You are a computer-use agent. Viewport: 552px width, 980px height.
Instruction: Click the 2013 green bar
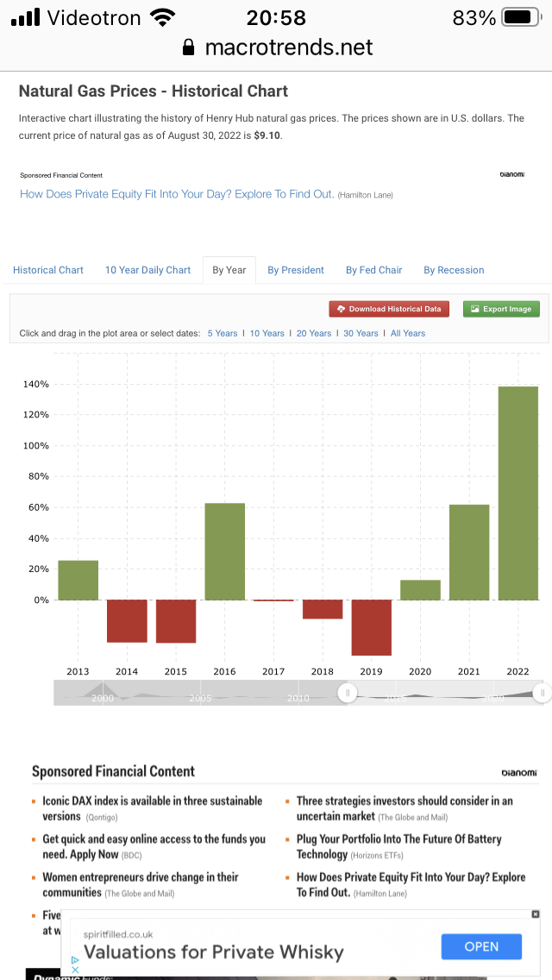point(78,580)
